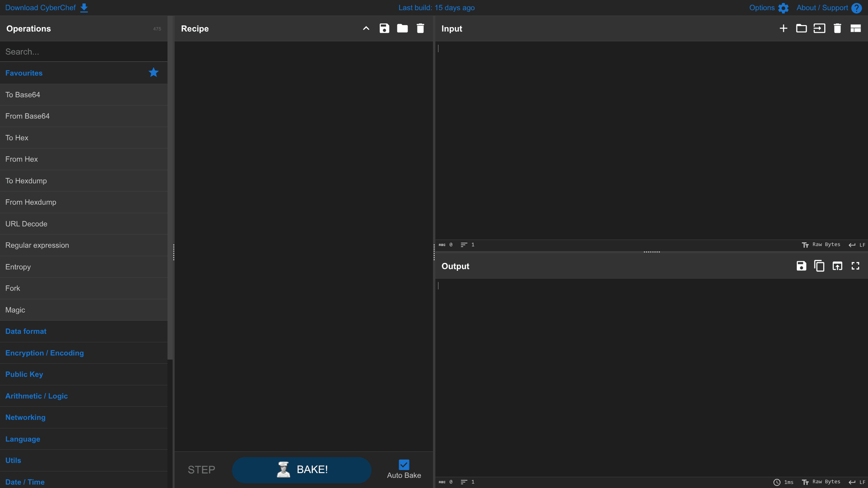The height and width of the screenshot is (488, 868).
Task: Select the Entropy operation
Action: [x=84, y=267]
